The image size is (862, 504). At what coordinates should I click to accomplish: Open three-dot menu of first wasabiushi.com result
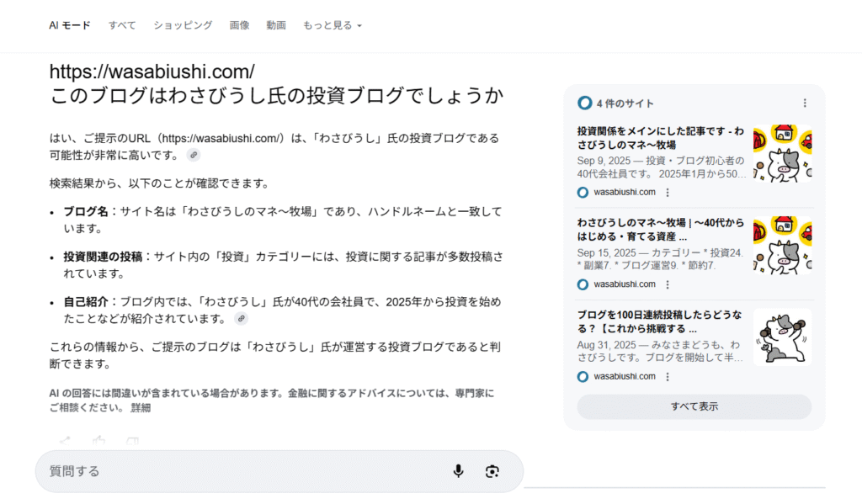click(x=668, y=192)
